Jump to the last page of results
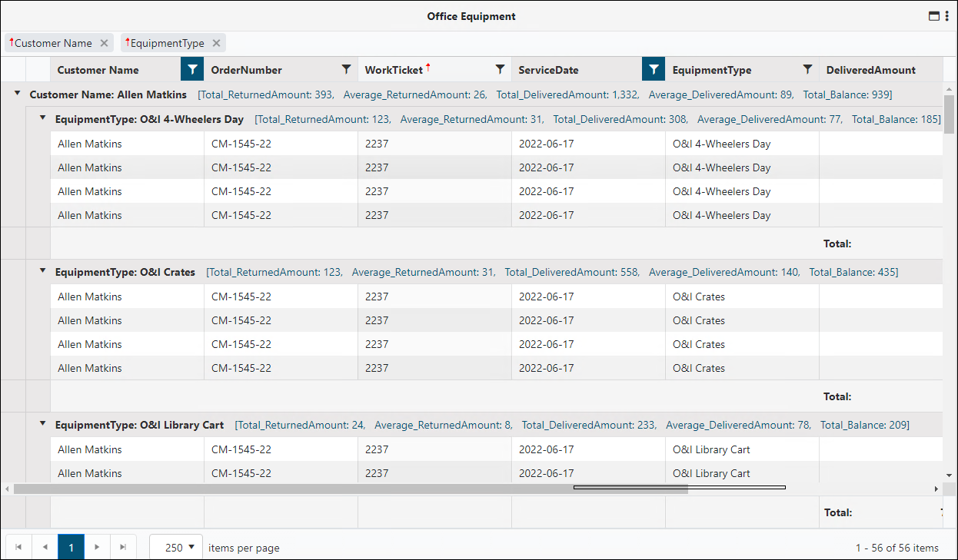The height and width of the screenshot is (560, 958). (123, 547)
